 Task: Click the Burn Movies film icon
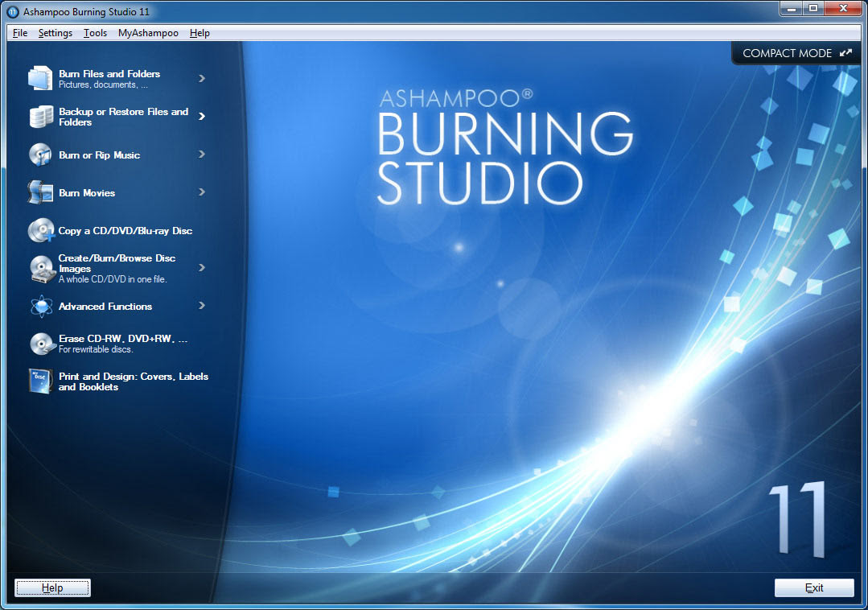[x=40, y=192]
